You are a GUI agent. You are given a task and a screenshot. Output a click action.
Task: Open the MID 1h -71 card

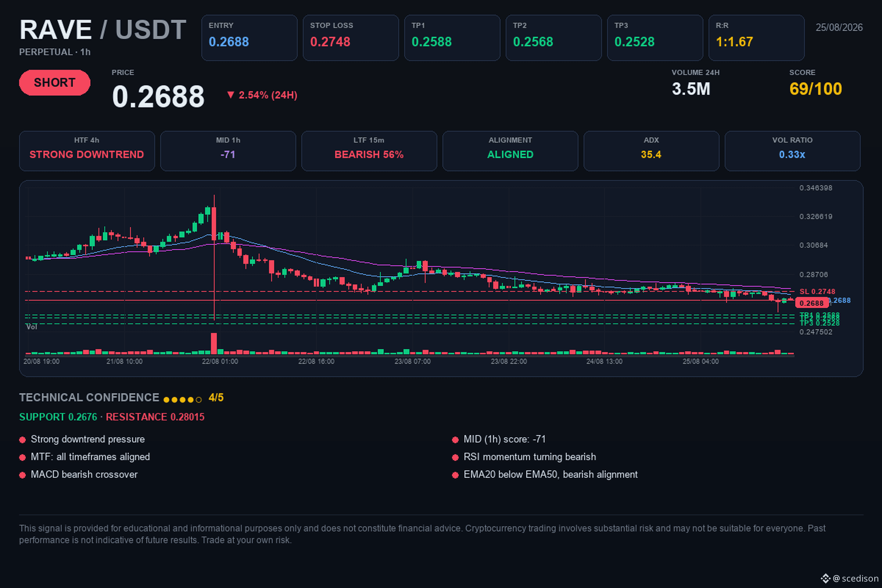click(228, 151)
